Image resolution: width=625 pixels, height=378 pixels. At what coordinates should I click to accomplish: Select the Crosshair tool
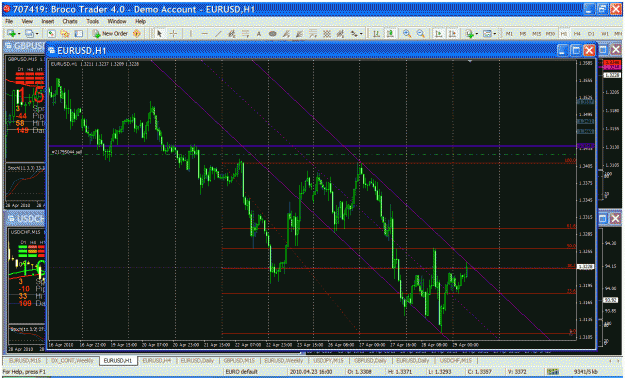173,34
